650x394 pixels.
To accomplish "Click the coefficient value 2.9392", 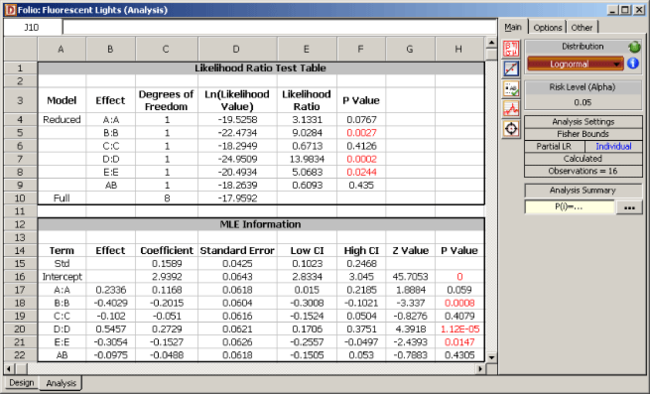I will click(x=166, y=277).
